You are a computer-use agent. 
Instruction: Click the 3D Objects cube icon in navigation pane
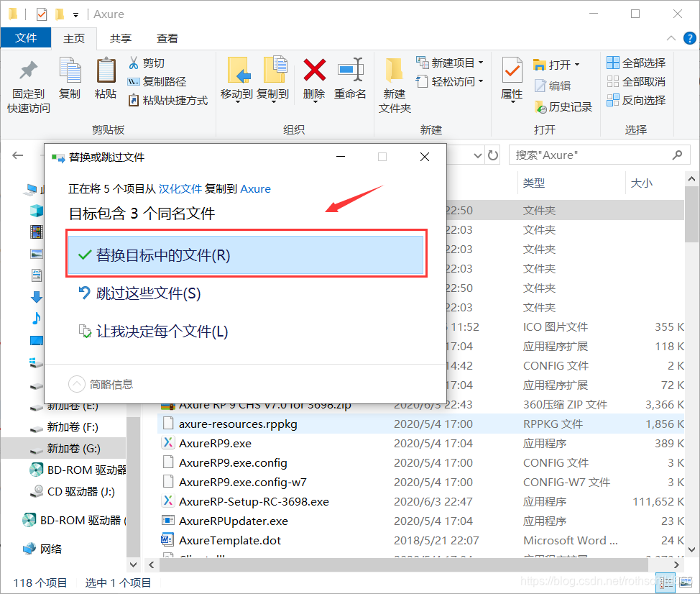37,211
